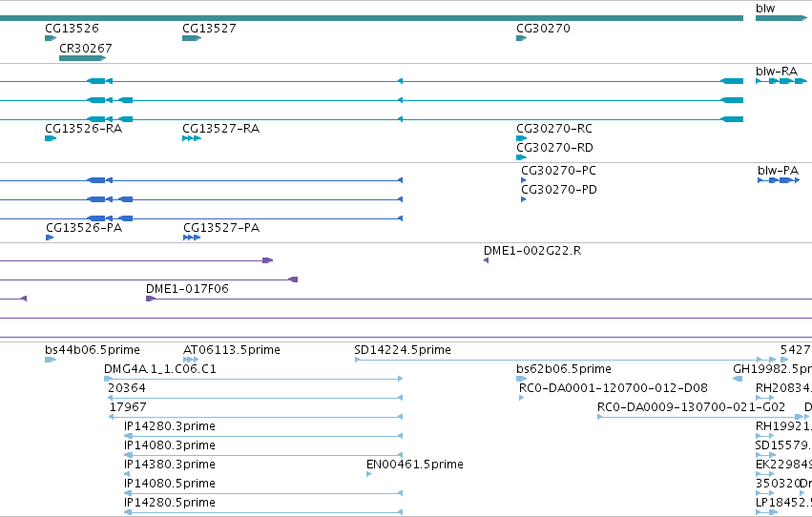Open the RC0-DA0009-130700-021-G02 EST label
The width and height of the screenshot is (812, 517).
(691, 407)
